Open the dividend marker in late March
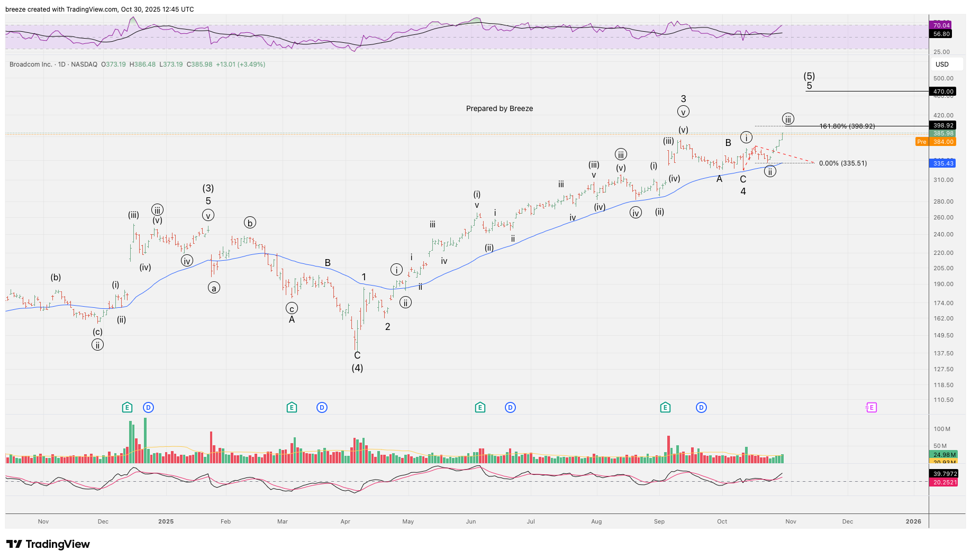Viewport: 971px width, 560px height. click(x=322, y=407)
